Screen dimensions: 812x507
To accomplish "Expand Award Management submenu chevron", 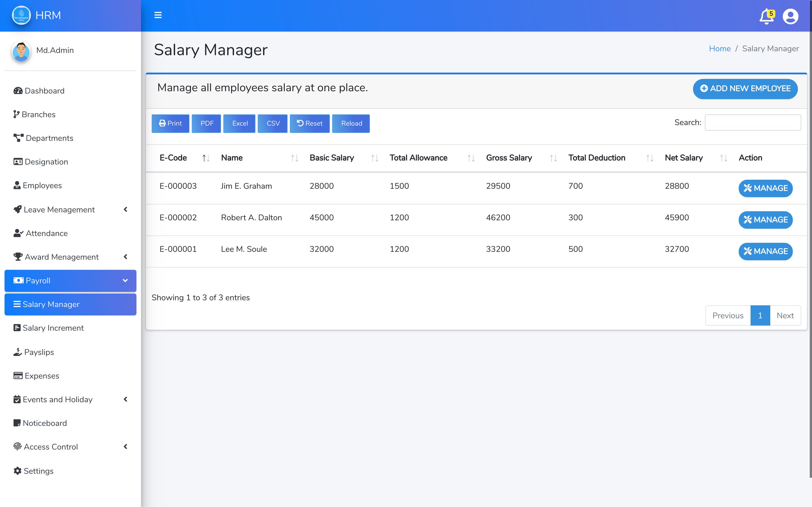I will 125,257.
